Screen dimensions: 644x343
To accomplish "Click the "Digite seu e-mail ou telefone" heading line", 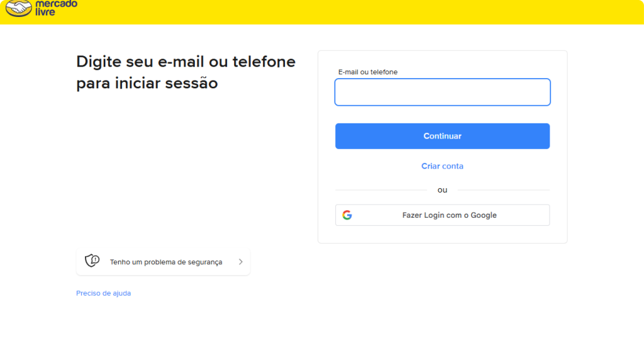I will click(x=186, y=62).
